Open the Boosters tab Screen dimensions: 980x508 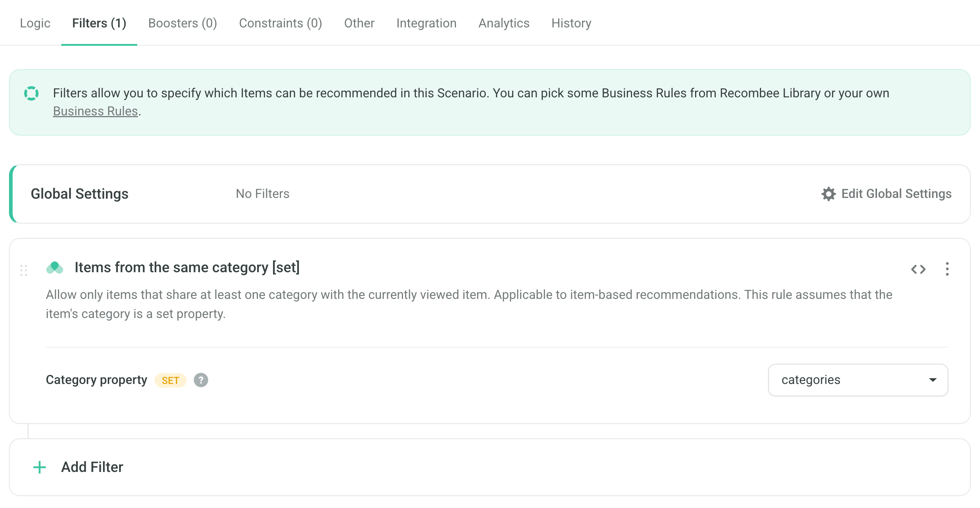tap(182, 23)
